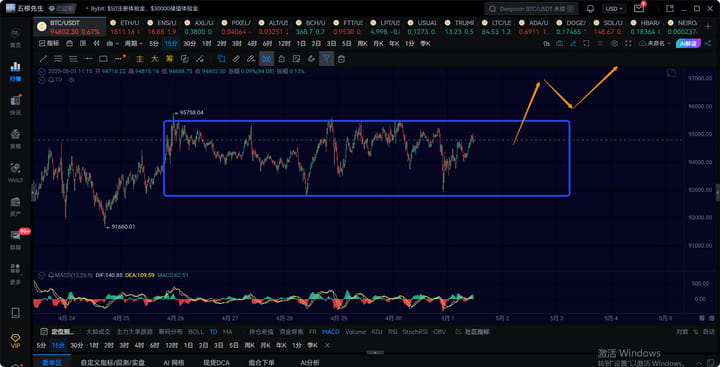Collapse the MACD indicator panel header

click(x=42, y=275)
